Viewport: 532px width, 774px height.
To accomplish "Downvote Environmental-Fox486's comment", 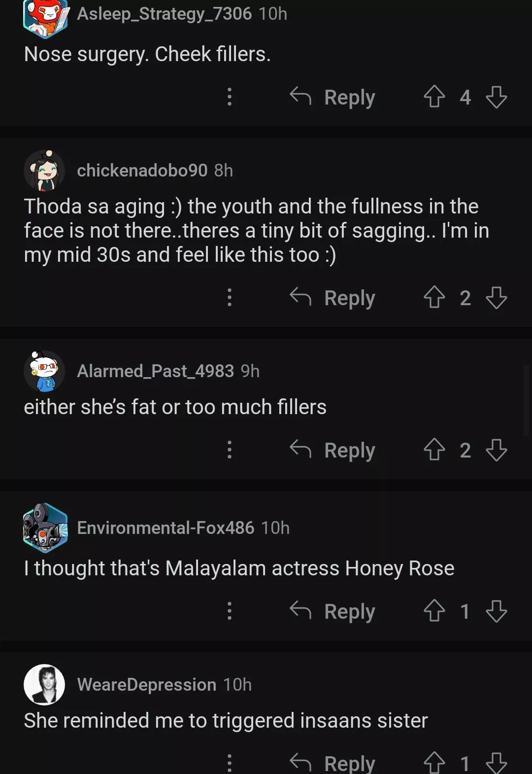I will pos(496,611).
